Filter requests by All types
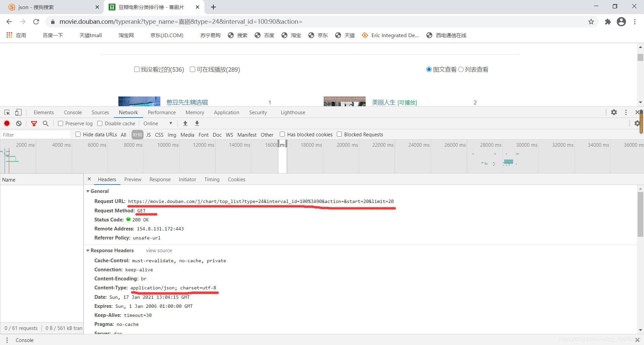Viewport: 644px width, 345px height. coord(123,135)
